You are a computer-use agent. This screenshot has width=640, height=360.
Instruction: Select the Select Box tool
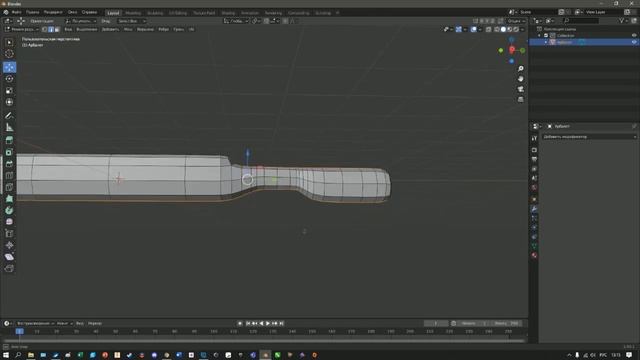9,42
